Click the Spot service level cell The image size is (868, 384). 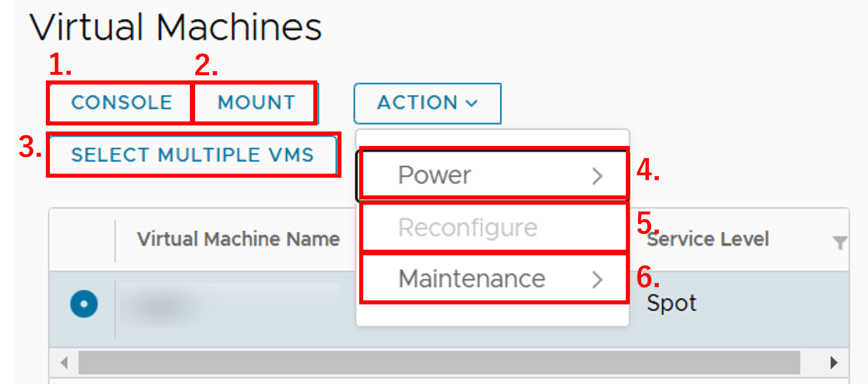[x=671, y=303]
